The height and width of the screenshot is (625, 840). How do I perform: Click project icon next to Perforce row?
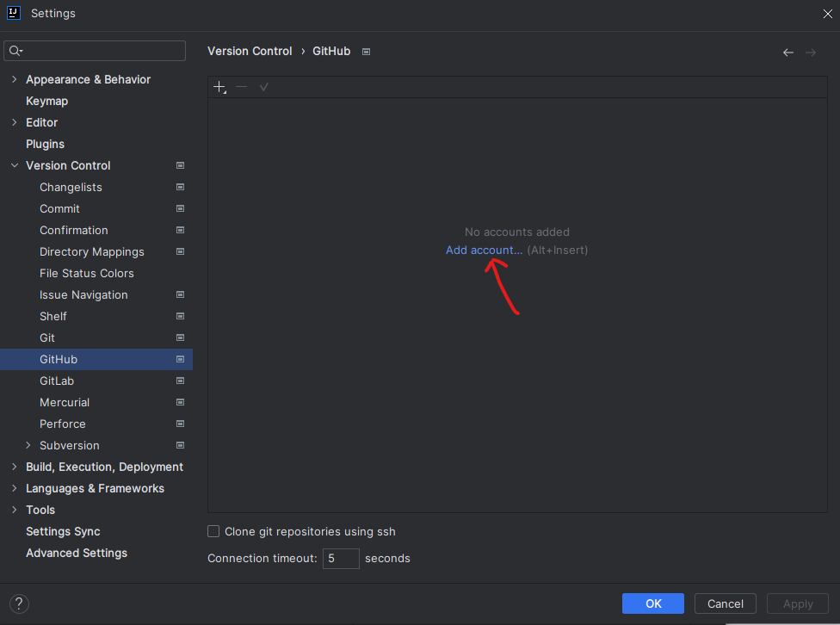click(x=181, y=424)
